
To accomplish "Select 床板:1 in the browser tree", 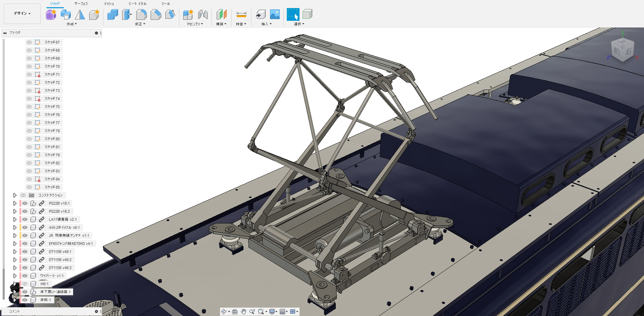I will (x=46, y=300).
